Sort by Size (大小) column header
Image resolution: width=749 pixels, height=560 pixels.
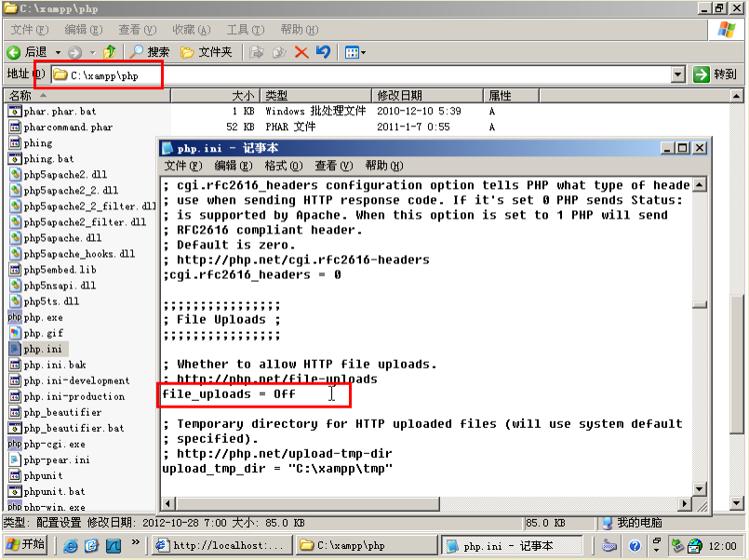click(x=215, y=96)
